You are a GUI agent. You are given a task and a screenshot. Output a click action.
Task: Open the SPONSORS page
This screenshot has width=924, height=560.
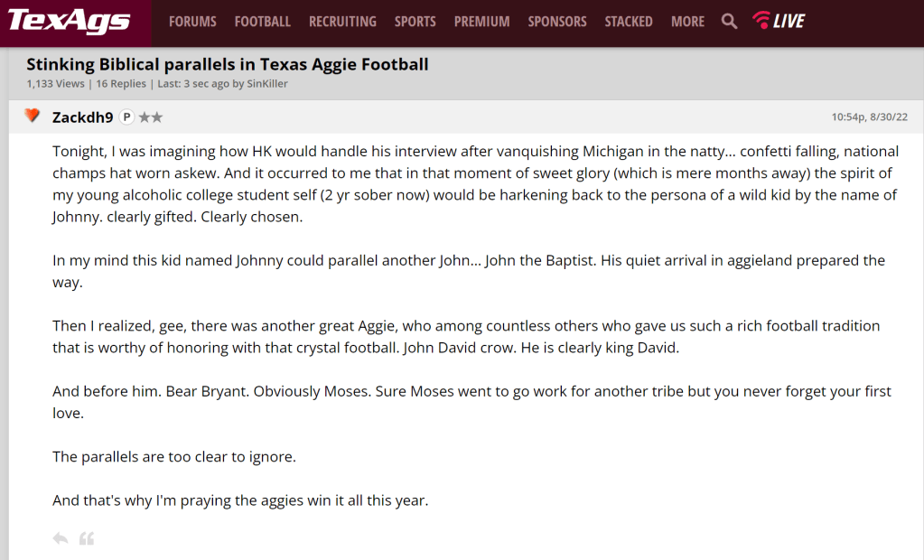point(556,22)
